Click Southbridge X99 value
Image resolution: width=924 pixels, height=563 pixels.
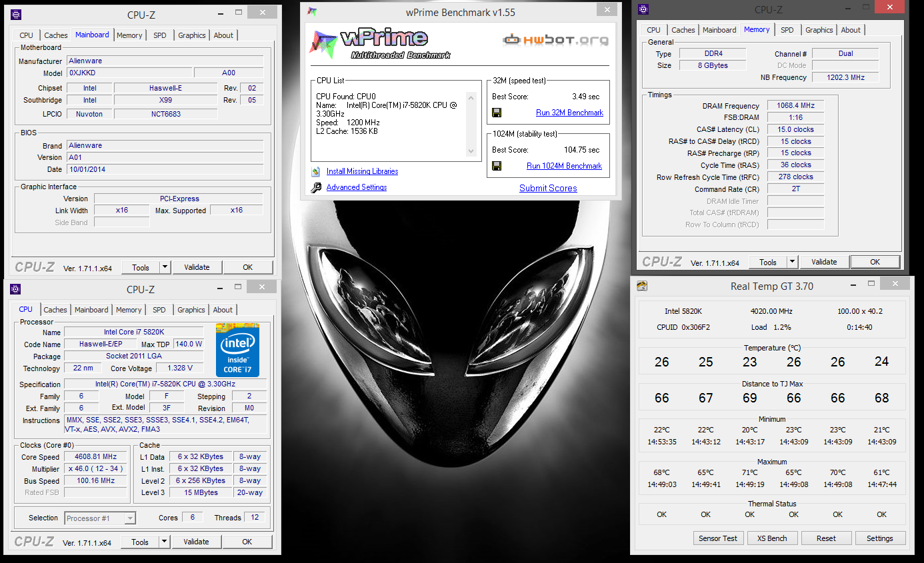(x=165, y=100)
